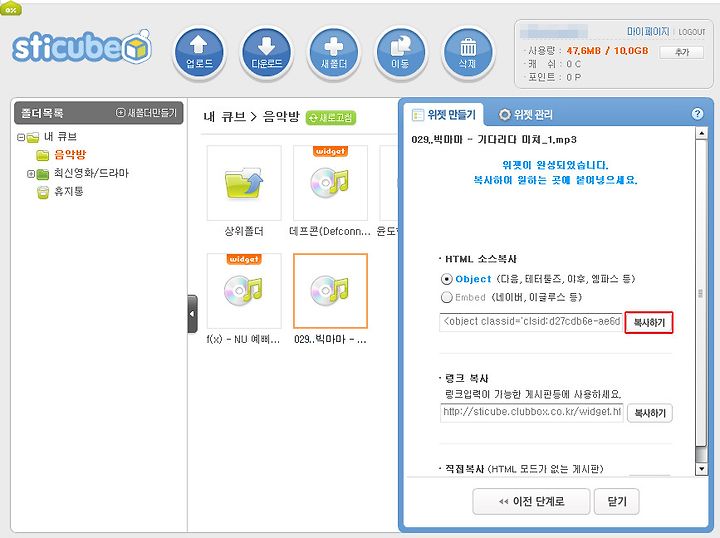Click the widget panel scrollbar down arrow
The height and width of the screenshot is (538, 720).
click(x=701, y=469)
